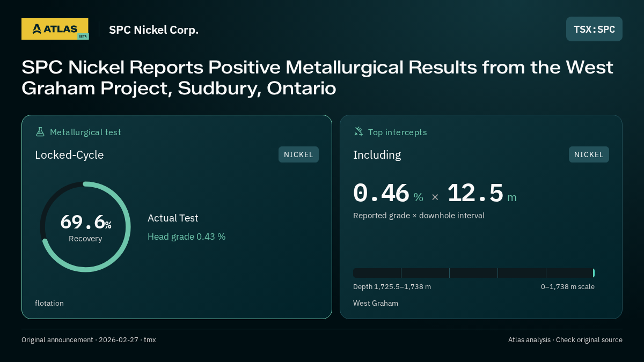Click the Metallurgical test label

coord(85,132)
